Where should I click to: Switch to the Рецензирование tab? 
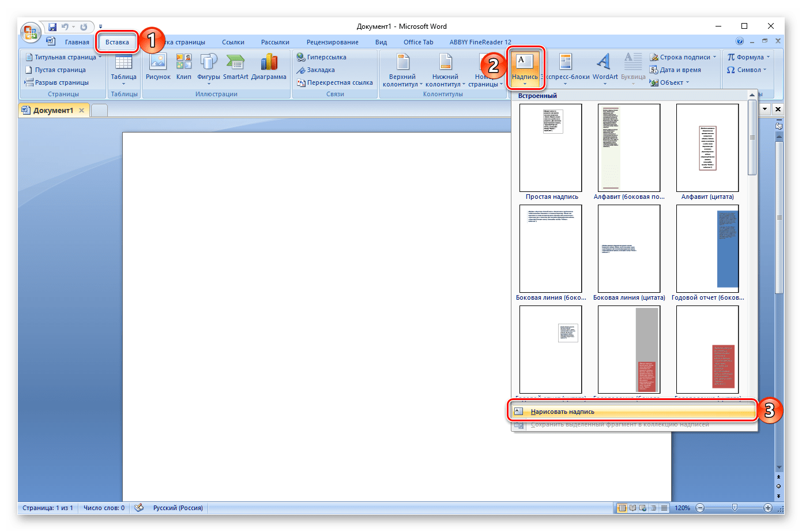coord(332,42)
